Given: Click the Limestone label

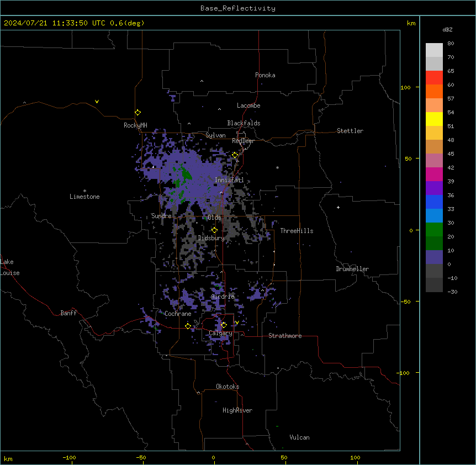Looking at the screenshot, I should (x=84, y=197).
